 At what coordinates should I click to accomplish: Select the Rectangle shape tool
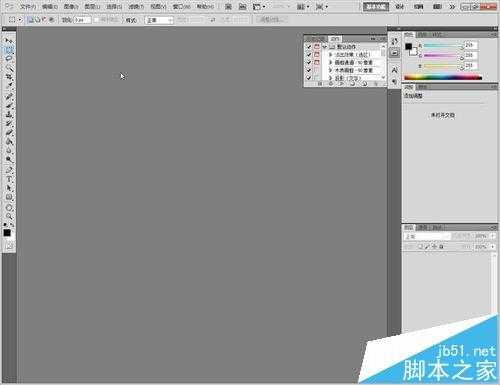[9, 198]
